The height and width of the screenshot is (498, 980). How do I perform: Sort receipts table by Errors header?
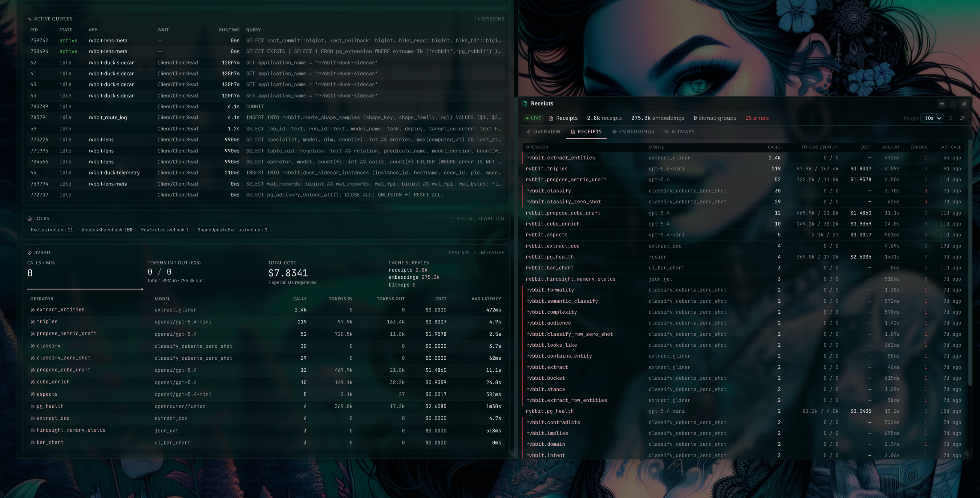click(x=918, y=147)
